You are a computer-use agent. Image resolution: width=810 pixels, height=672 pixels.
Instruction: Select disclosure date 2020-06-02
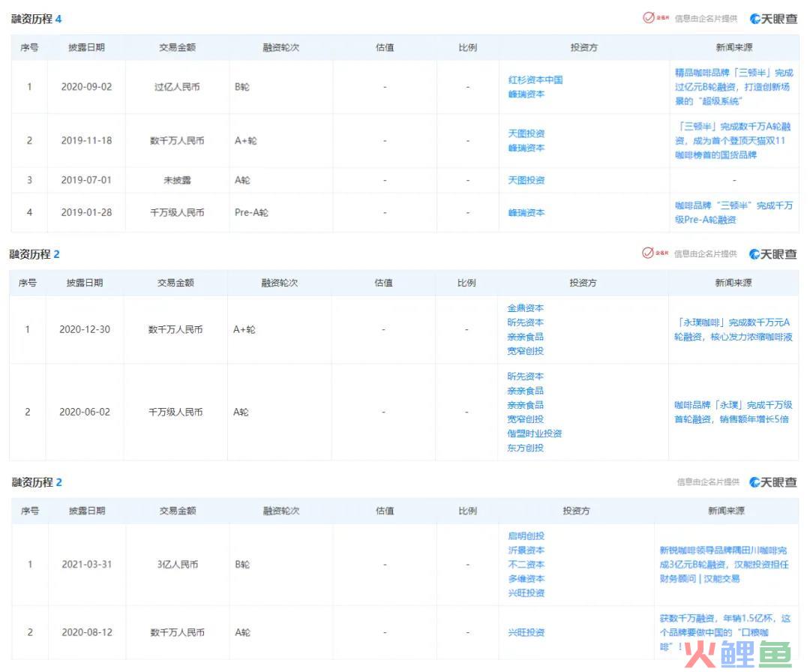pos(85,412)
